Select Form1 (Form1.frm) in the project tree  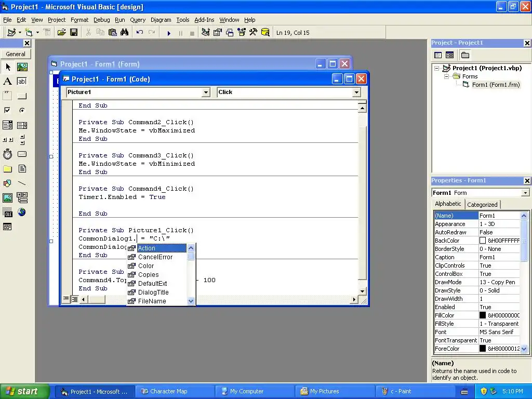[x=496, y=85]
